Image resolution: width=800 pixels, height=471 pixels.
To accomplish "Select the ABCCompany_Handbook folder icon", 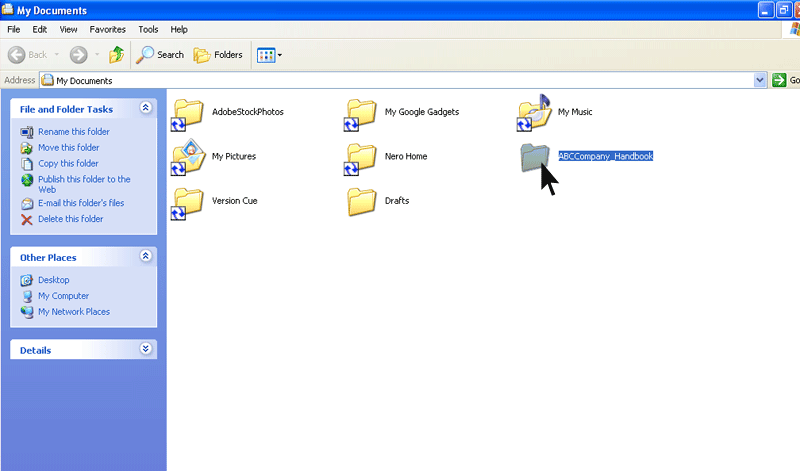I will pos(534,157).
